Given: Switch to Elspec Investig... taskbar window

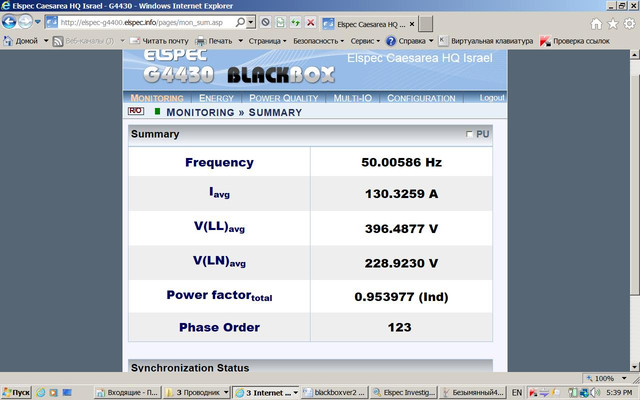Looking at the screenshot, I should 404,393.
